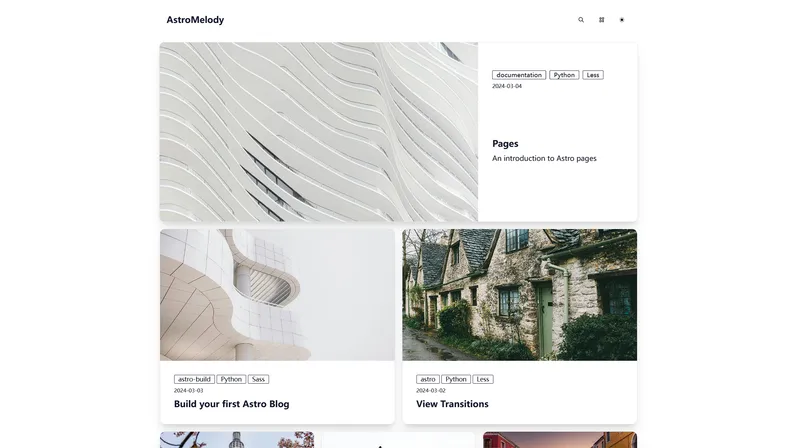Filter by the 'Sass' tag
This screenshot has height=448, width=800.
pyautogui.click(x=258, y=379)
